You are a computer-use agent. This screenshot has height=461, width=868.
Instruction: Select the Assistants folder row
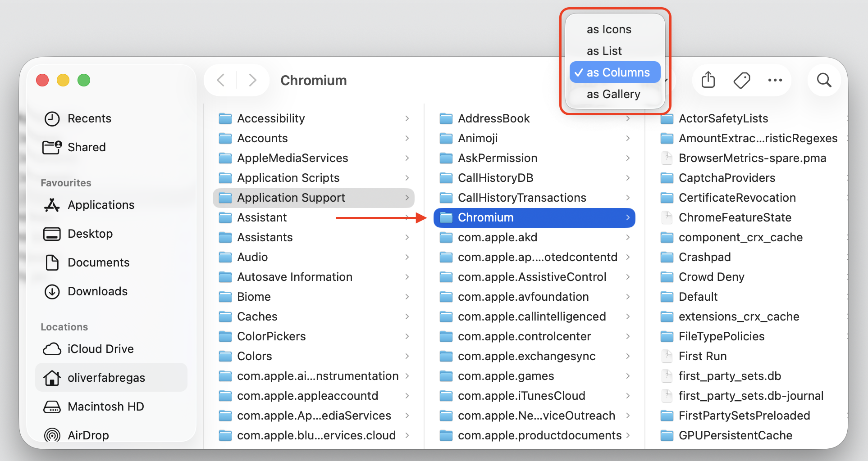[313, 237]
